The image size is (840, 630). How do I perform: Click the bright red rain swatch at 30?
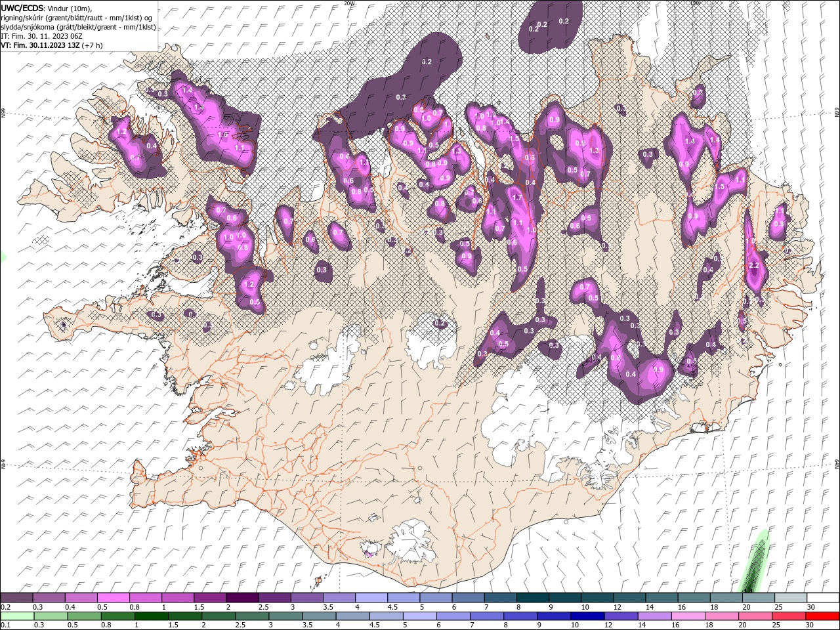[822, 616]
